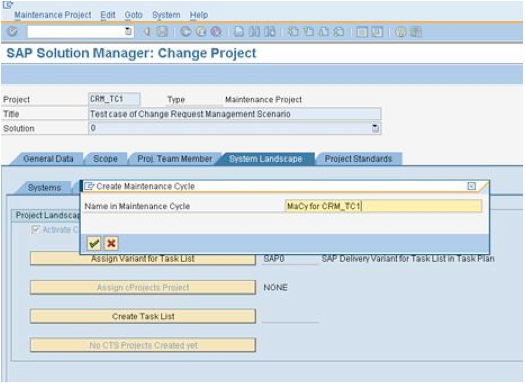Click the command input field in toolbar
This screenshot has width=525, height=383.
tap(80, 32)
